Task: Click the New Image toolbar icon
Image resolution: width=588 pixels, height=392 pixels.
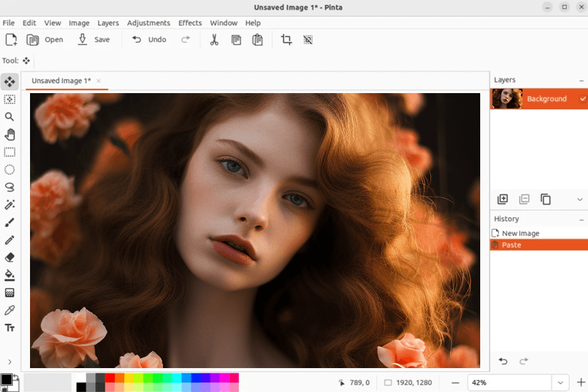Action: (11, 40)
